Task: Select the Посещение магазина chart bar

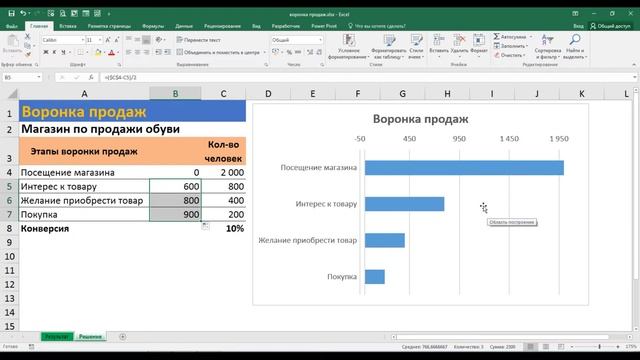Action: click(x=464, y=168)
